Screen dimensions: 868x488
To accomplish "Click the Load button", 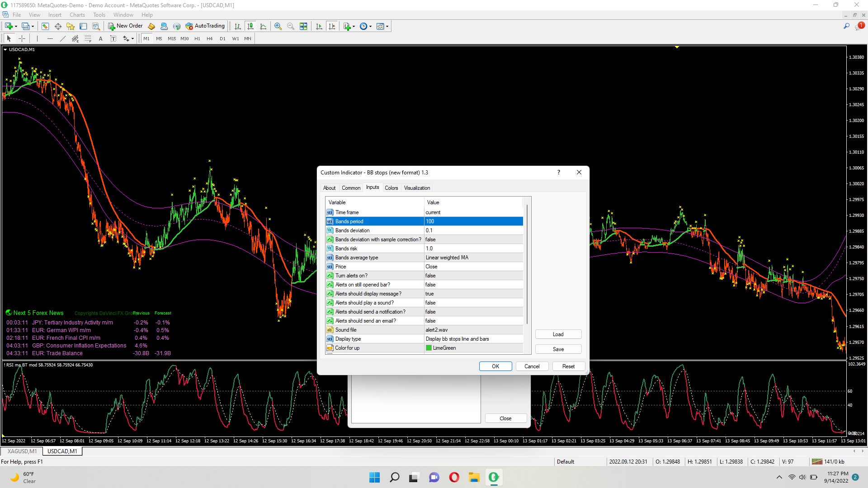I will tap(558, 334).
